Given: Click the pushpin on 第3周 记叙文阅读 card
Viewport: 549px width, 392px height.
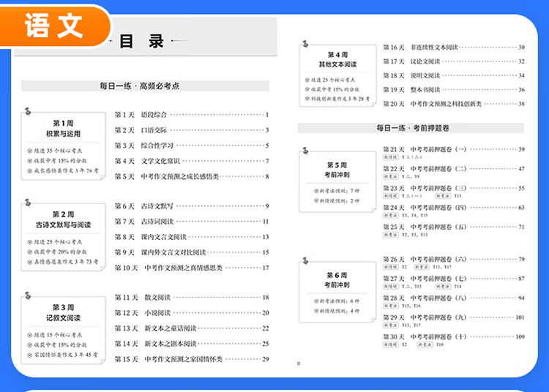Looking at the screenshot, I should point(28,295).
